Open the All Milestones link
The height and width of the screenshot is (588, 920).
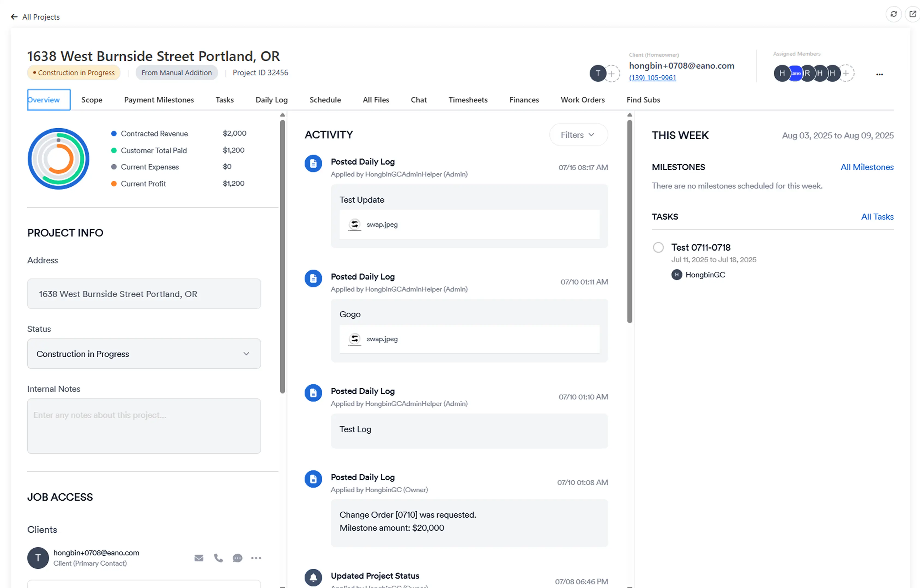(867, 167)
